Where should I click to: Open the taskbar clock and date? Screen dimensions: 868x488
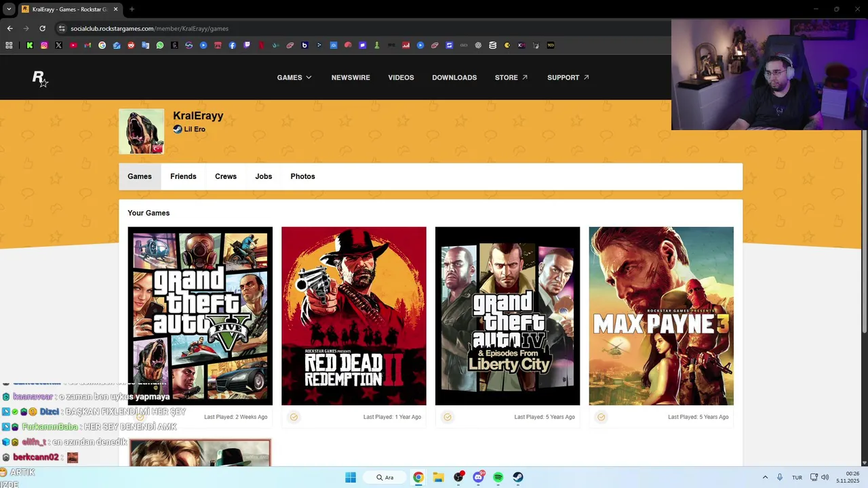click(x=848, y=477)
